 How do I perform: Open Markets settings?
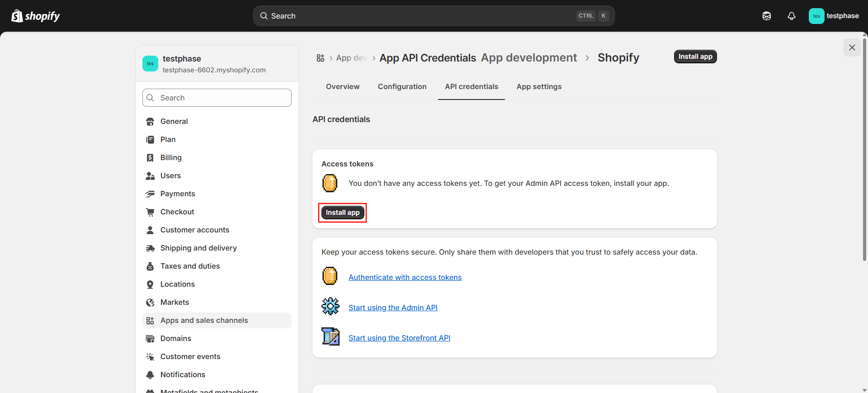217,302
